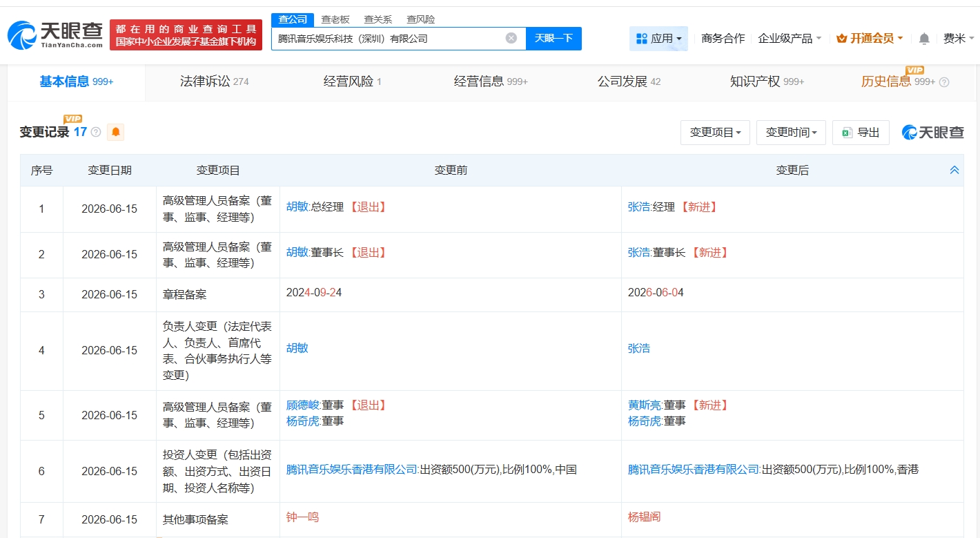Click the 其他事项备案 cell
This screenshot has width=980, height=538.
218,519
